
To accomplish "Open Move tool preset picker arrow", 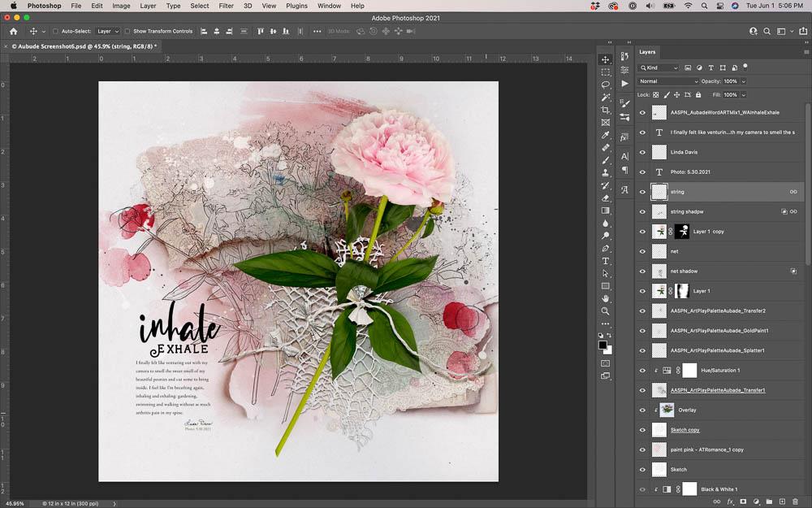I will 44,32.
